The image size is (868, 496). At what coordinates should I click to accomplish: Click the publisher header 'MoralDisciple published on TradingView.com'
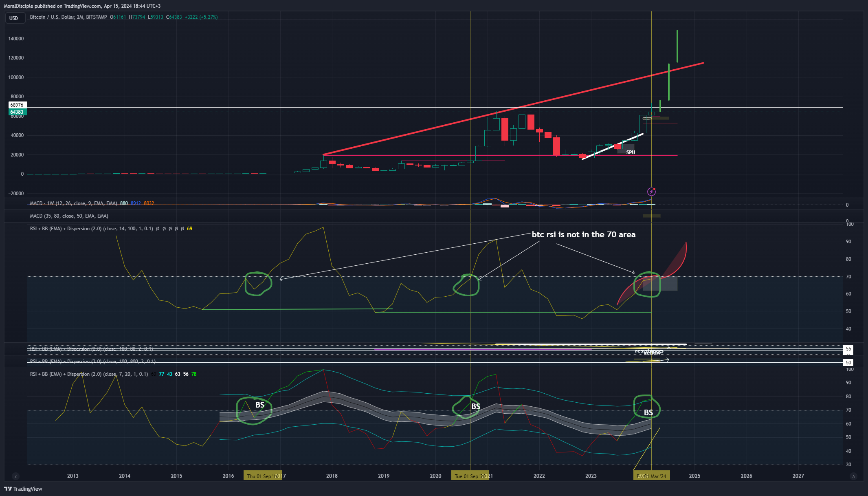[x=52, y=6]
